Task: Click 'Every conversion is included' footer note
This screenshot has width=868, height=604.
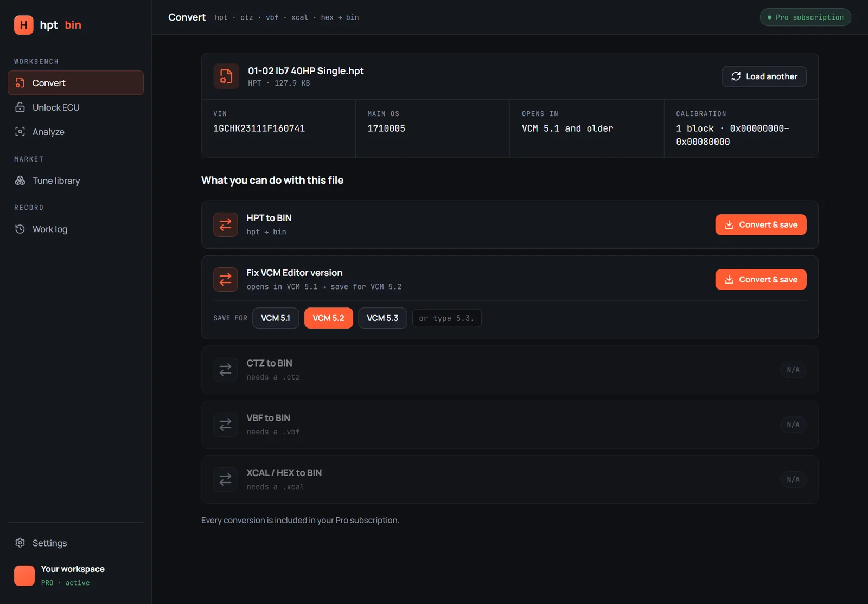Action: pyautogui.click(x=300, y=520)
